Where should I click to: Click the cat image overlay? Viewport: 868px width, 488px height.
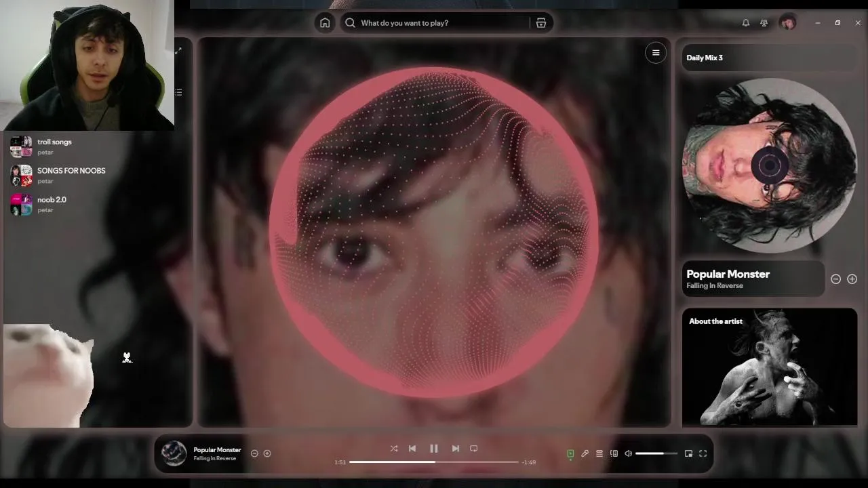pos(47,375)
